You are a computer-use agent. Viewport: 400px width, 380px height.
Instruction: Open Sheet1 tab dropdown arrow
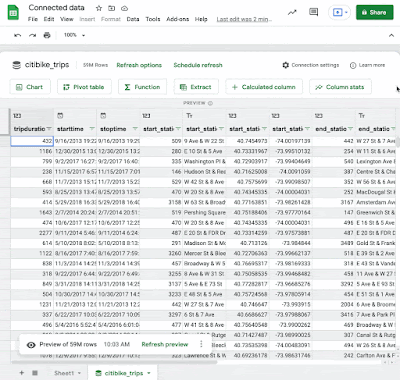point(79,373)
